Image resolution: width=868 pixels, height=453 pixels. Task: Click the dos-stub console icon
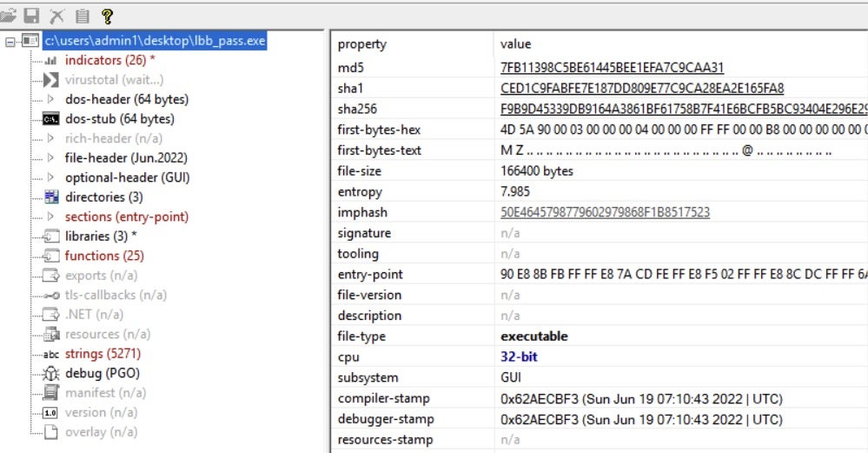50,119
